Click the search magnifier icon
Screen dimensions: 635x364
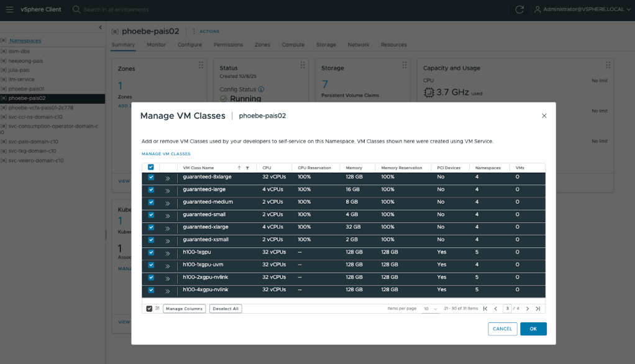point(76,9)
